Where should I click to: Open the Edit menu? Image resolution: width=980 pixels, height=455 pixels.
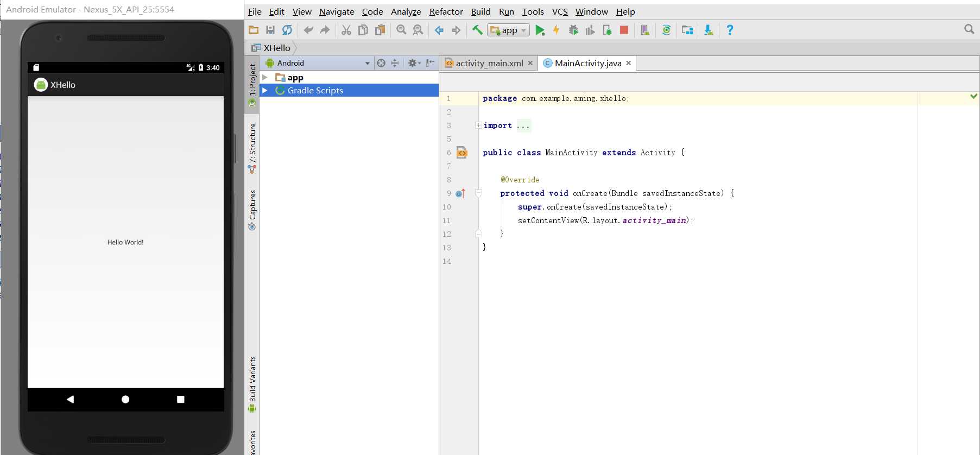click(276, 11)
